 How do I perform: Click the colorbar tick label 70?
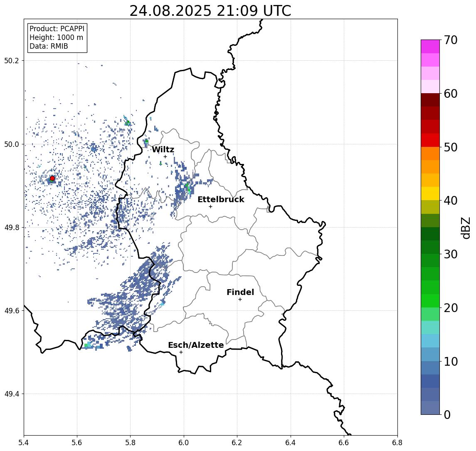450,40
